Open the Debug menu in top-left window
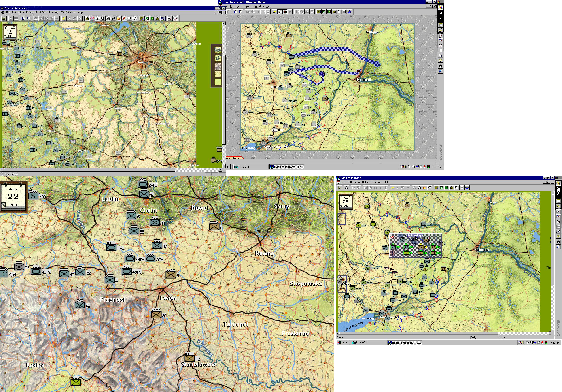The width and height of the screenshot is (562, 392). tap(30, 13)
